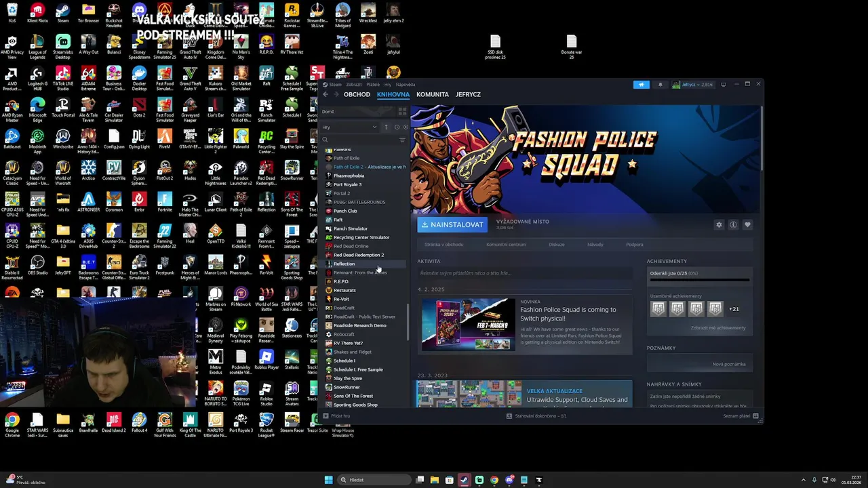Click the recent activity clock filter icon
Screen dimensions: 868x488
click(x=397, y=127)
